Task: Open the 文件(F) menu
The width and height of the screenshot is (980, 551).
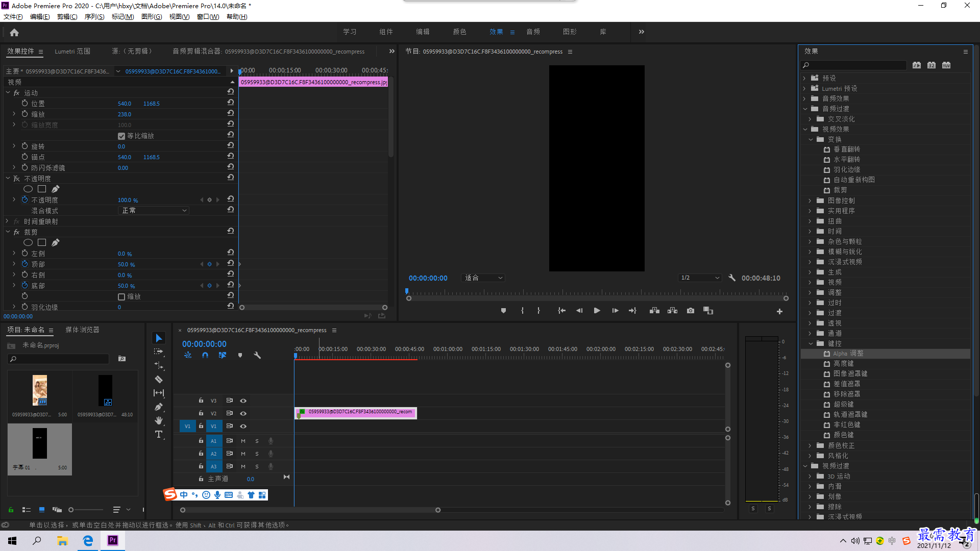Action: pyautogui.click(x=13, y=17)
